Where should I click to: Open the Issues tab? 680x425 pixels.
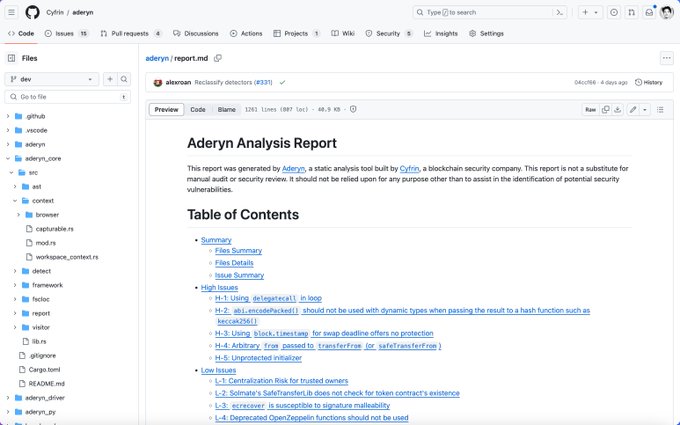66,33
